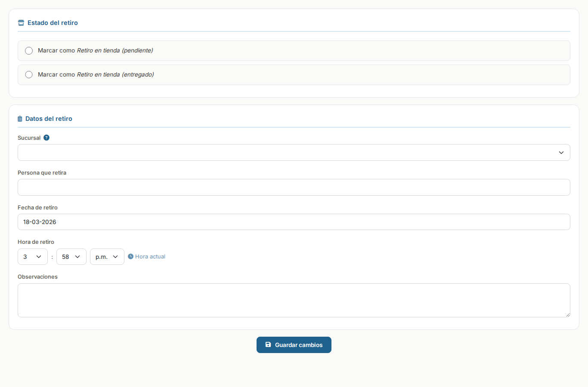Open the hour dropdown showing 3
This screenshot has height=387, width=588.
(33, 257)
